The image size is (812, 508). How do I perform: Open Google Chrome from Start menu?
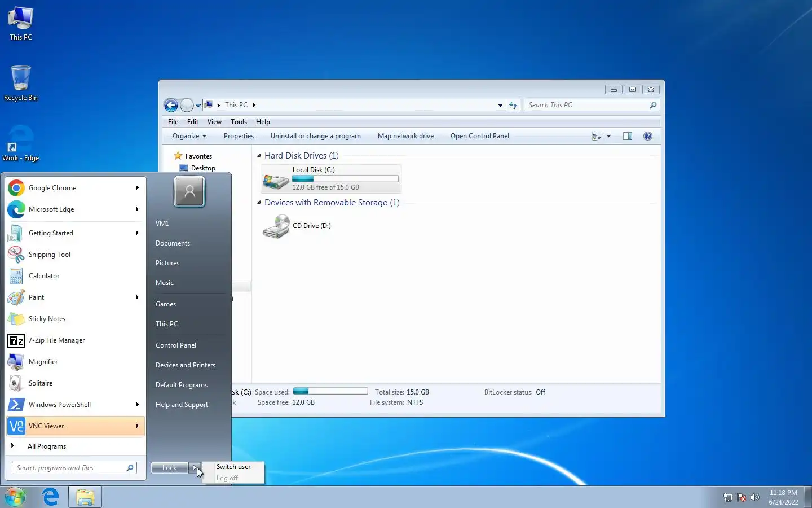pyautogui.click(x=76, y=188)
